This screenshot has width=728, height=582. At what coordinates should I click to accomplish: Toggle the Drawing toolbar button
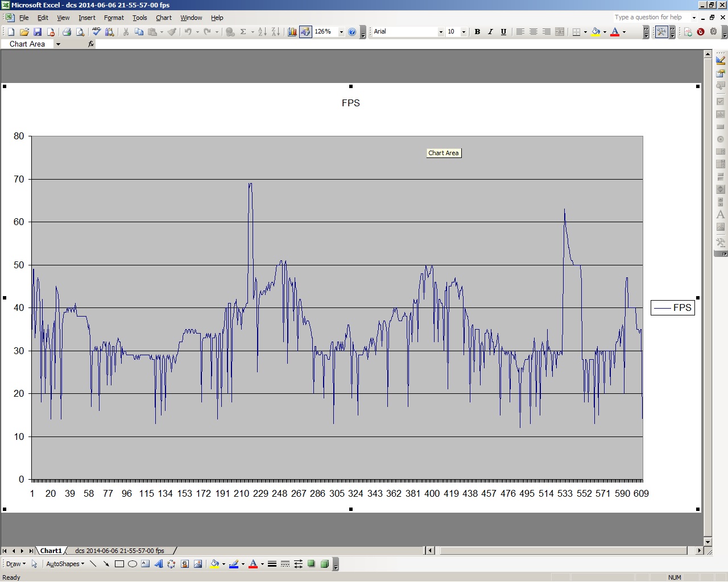tap(305, 32)
